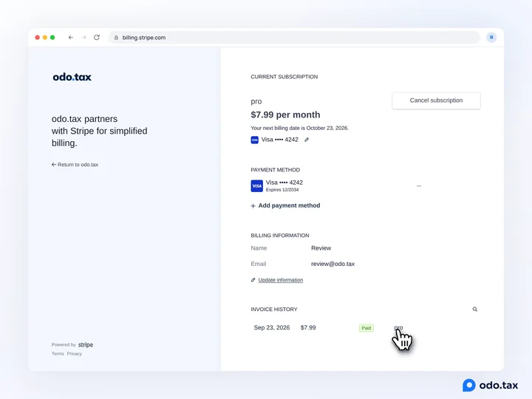Click the "BILLING INFORMATION" section heading
This screenshot has height=399, width=532.
(x=280, y=236)
